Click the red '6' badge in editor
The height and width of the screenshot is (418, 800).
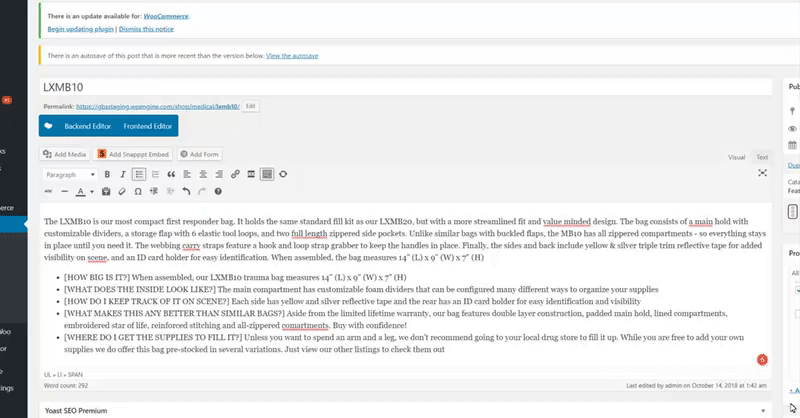tap(762, 360)
